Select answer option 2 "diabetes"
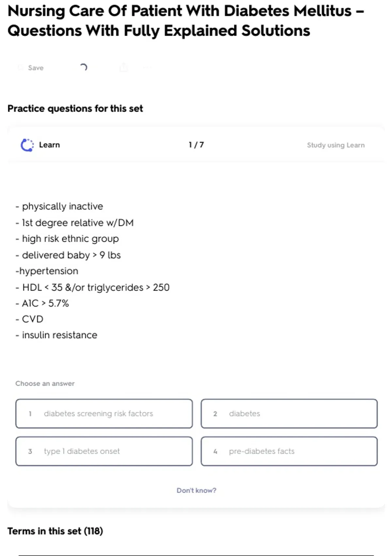This screenshot has width=392, height=556. [x=289, y=414]
